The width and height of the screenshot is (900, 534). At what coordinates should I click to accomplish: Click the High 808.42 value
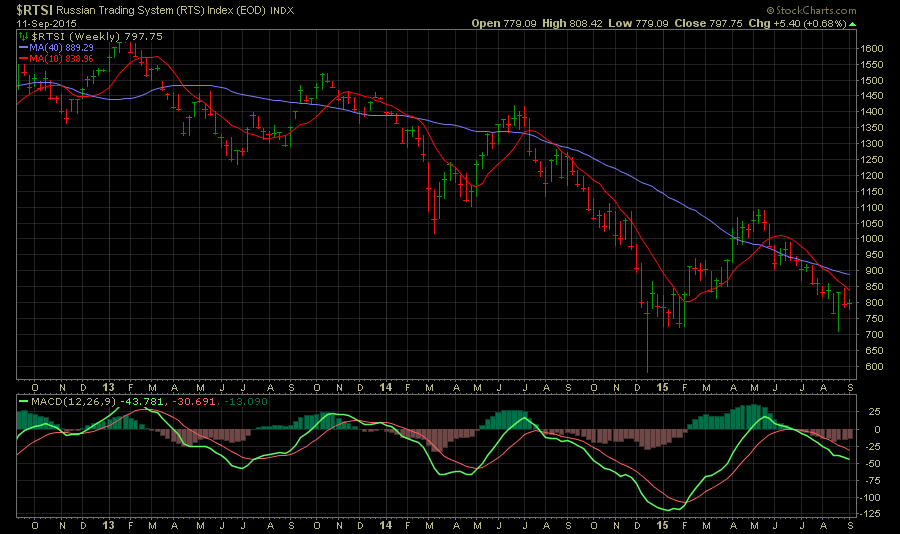point(572,24)
